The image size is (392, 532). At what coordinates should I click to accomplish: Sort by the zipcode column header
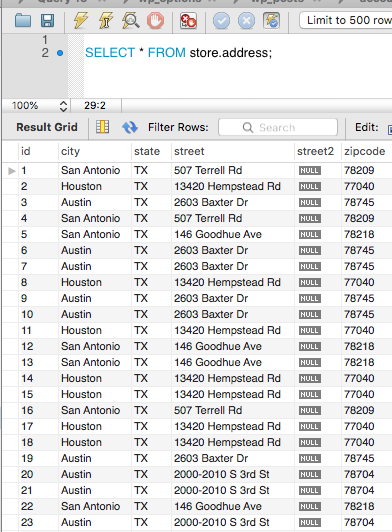click(x=367, y=151)
